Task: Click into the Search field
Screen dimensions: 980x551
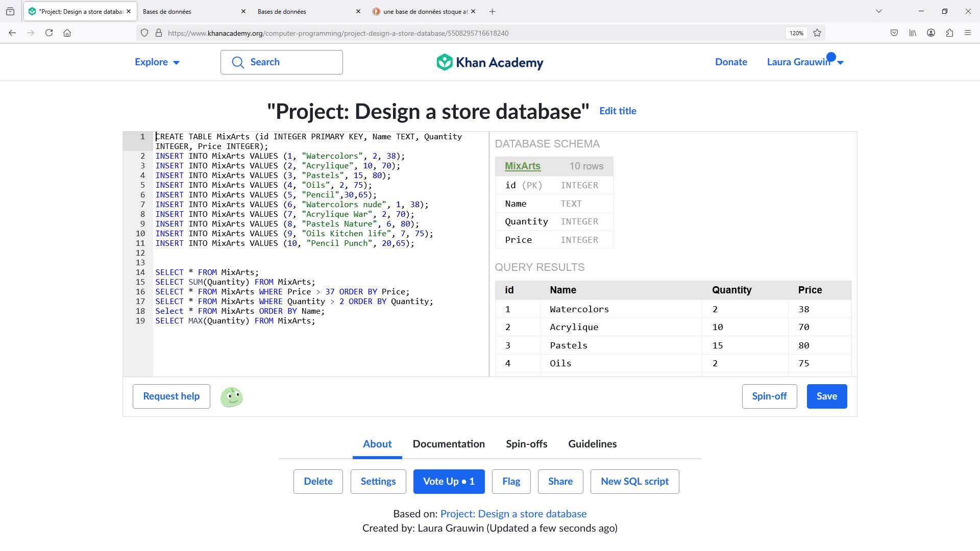Action: (x=282, y=62)
